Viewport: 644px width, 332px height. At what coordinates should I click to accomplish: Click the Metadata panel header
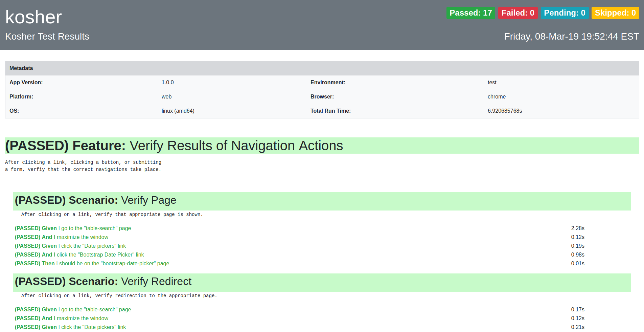[x=322, y=68]
